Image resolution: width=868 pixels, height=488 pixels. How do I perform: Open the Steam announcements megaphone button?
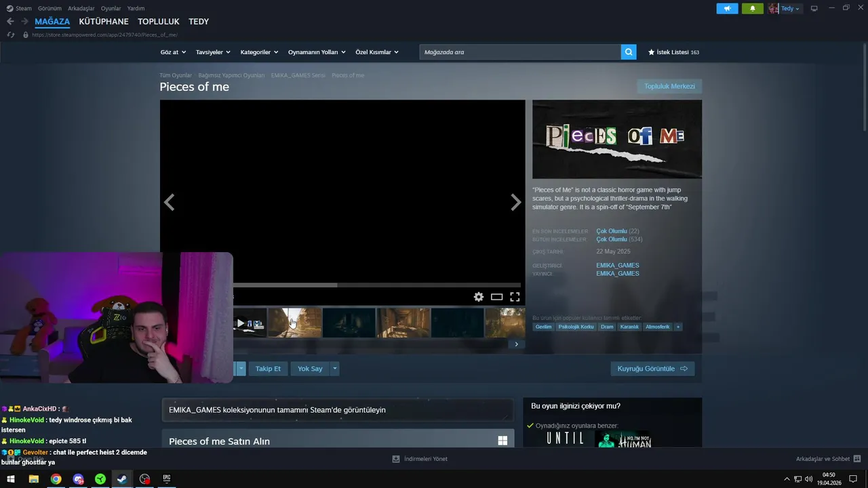click(727, 9)
